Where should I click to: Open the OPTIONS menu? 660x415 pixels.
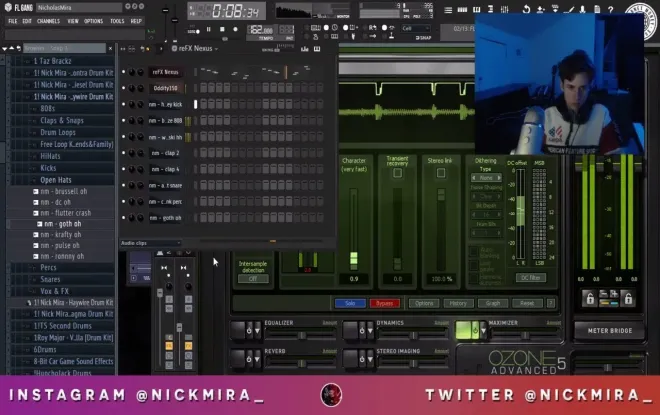(93, 21)
